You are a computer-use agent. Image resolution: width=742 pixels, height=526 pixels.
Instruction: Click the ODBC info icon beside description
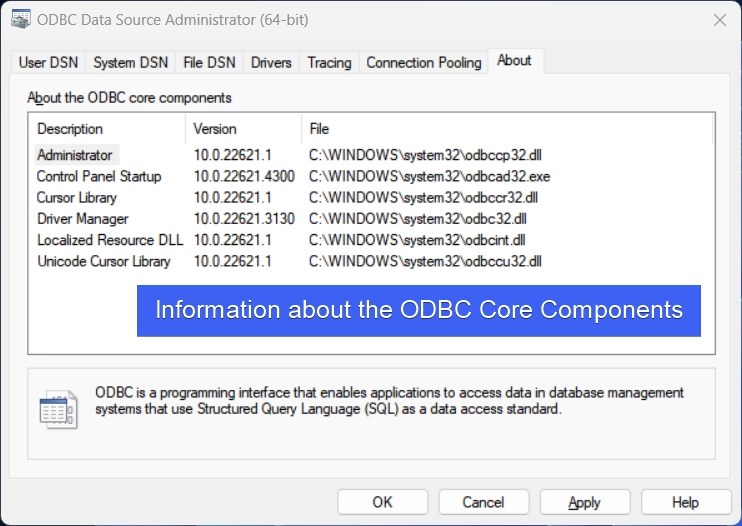(58, 409)
